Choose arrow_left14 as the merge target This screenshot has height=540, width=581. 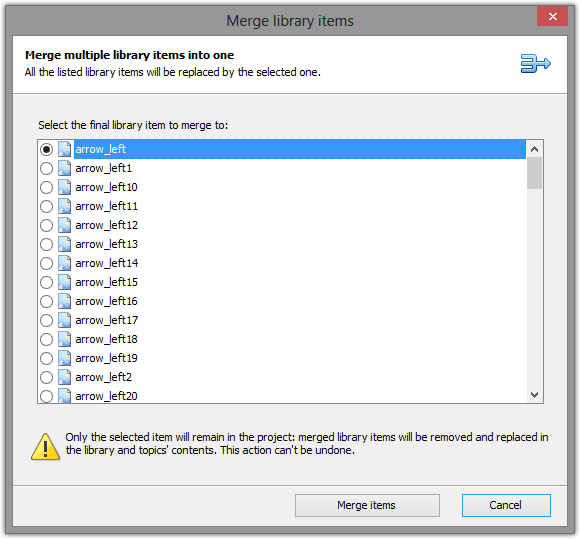click(46, 264)
